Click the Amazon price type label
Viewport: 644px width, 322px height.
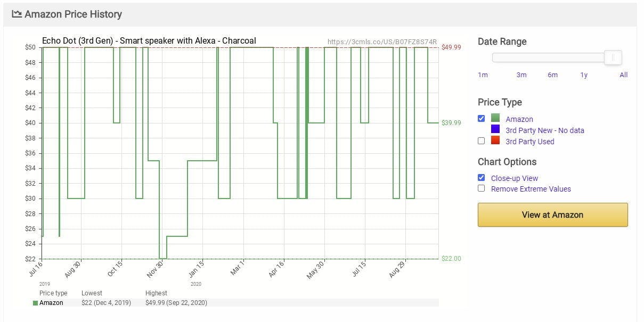(x=519, y=119)
